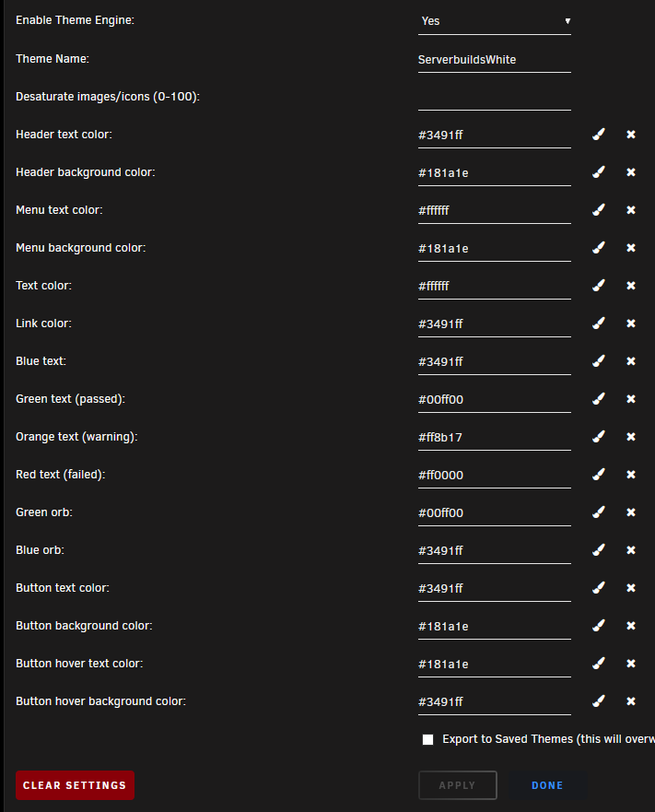Viewport: 655px width, 812px height.
Task: Open color picker for Button background color
Action: coord(599,626)
